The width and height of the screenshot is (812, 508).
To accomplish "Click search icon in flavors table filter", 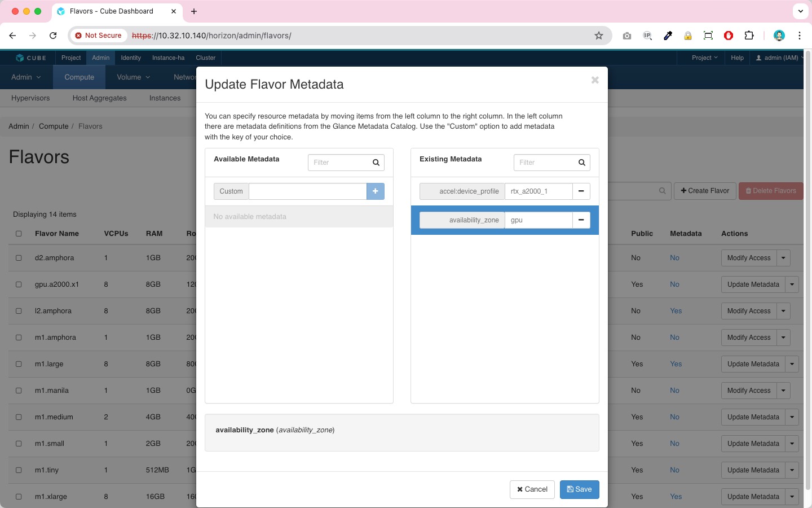I will click(x=663, y=191).
